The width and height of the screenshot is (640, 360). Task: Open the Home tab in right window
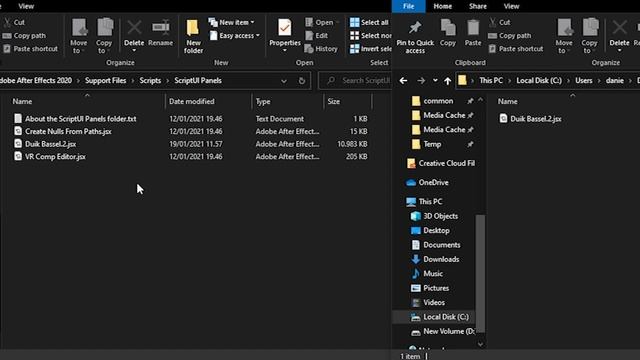[442, 6]
